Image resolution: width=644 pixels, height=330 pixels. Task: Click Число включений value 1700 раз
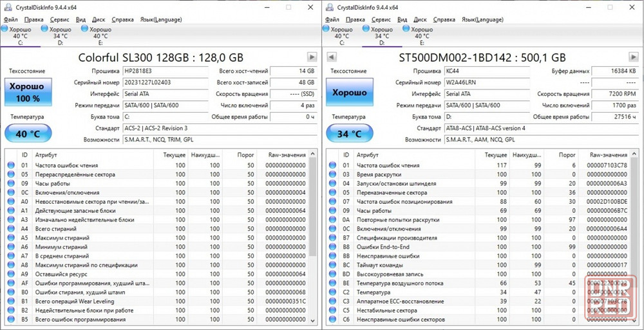(x=615, y=105)
